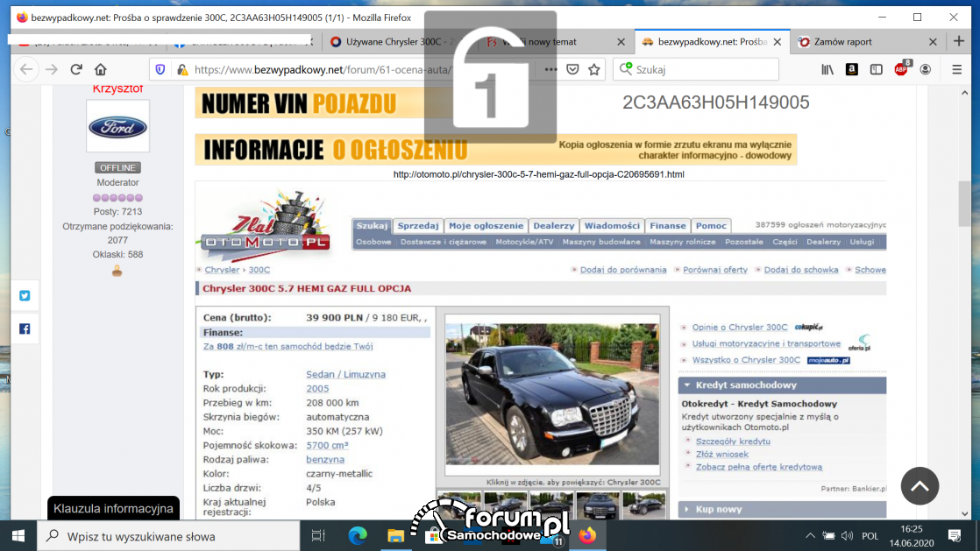
Task: Click the page vertical scrollbar thumb
Action: (964, 203)
